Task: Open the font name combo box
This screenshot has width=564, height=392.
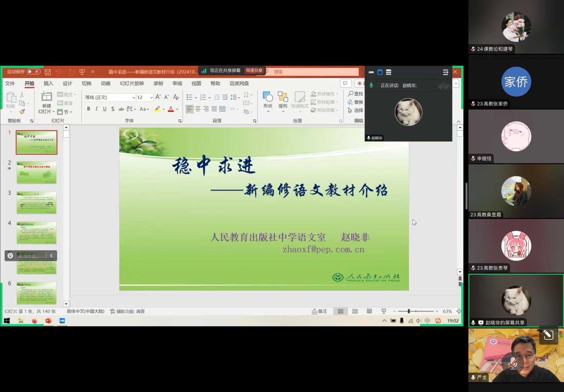Action: click(110, 97)
